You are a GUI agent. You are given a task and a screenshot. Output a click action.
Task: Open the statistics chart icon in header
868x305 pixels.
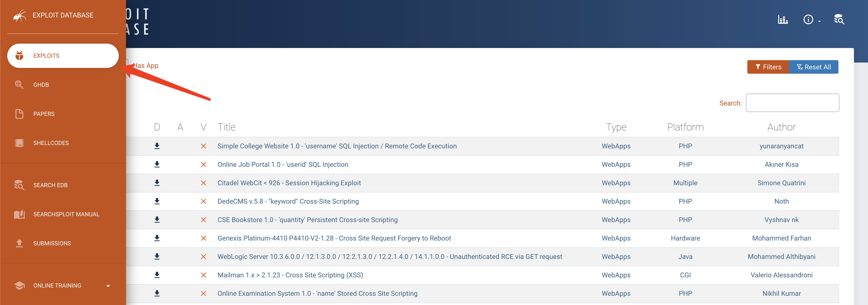click(783, 20)
